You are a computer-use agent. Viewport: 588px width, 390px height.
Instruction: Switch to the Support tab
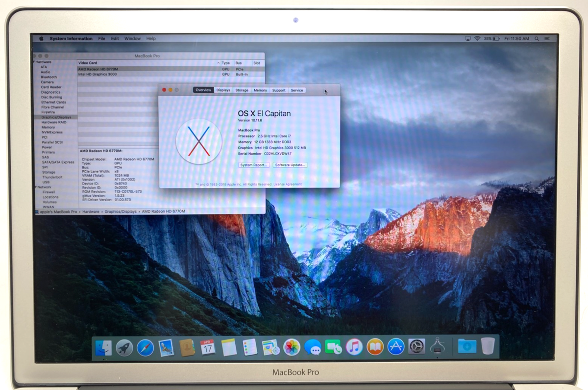279,90
